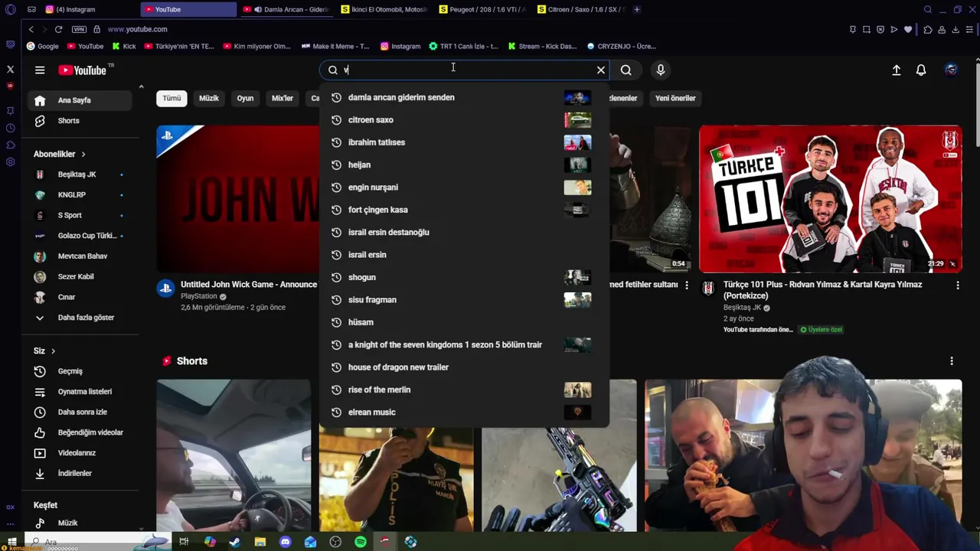Choose suggestion damla arıcan giderim senden

click(464, 97)
